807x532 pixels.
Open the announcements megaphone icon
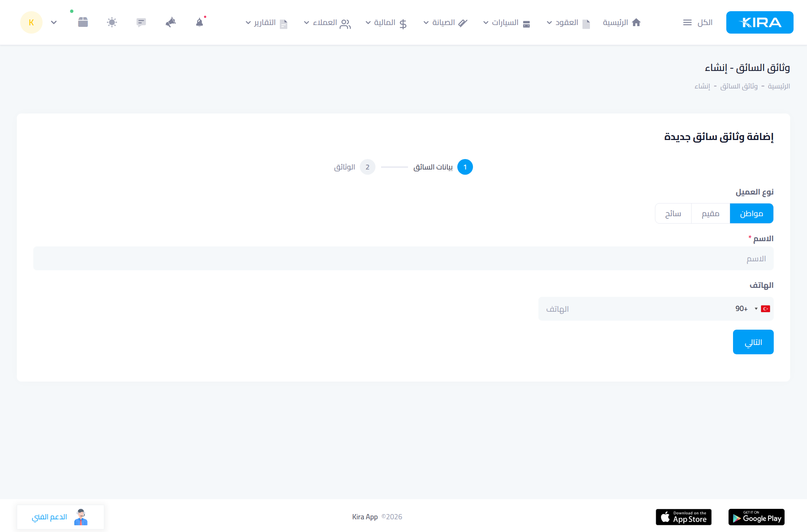(x=170, y=22)
